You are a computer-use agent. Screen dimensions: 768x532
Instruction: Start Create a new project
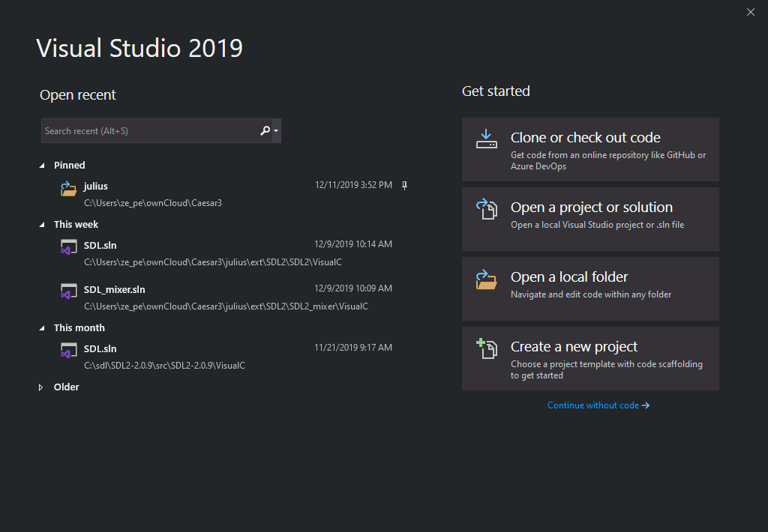click(590, 358)
